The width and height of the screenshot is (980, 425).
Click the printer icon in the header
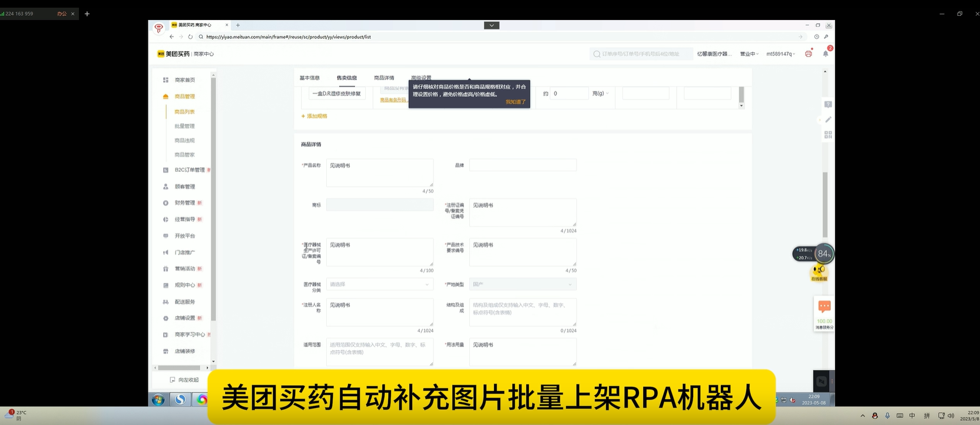tap(809, 54)
